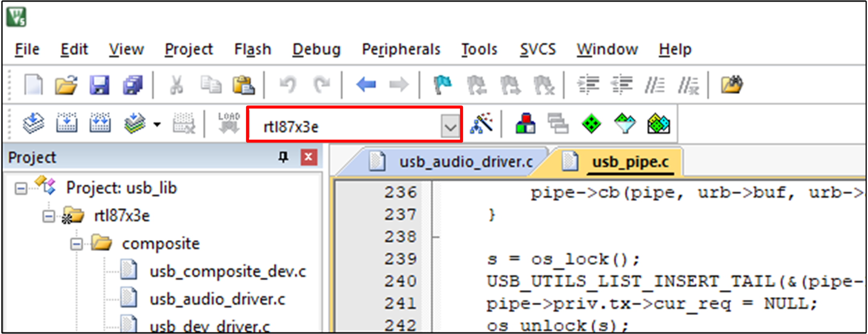Viewport: 868px width, 334px height.
Task: Open the File menu
Action: pos(27,49)
